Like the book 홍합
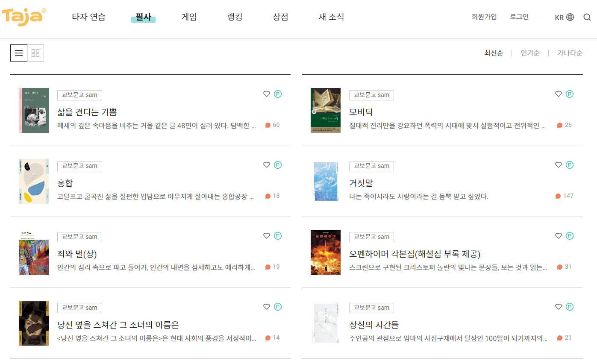Image resolution: width=597 pixels, height=364 pixels. (x=267, y=165)
